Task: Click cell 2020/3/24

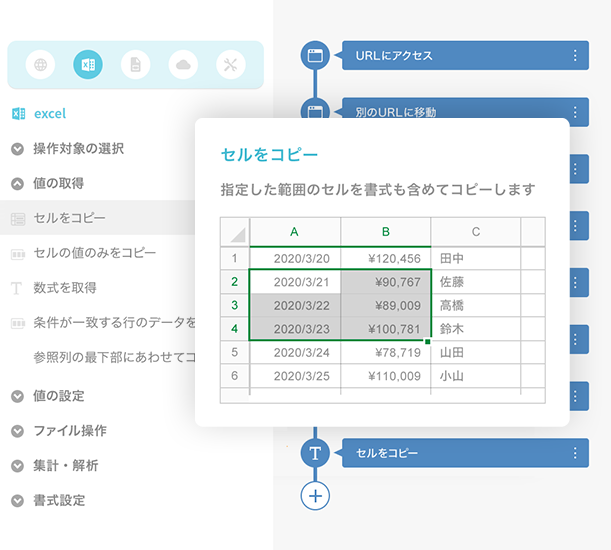Action: (x=295, y=352)
